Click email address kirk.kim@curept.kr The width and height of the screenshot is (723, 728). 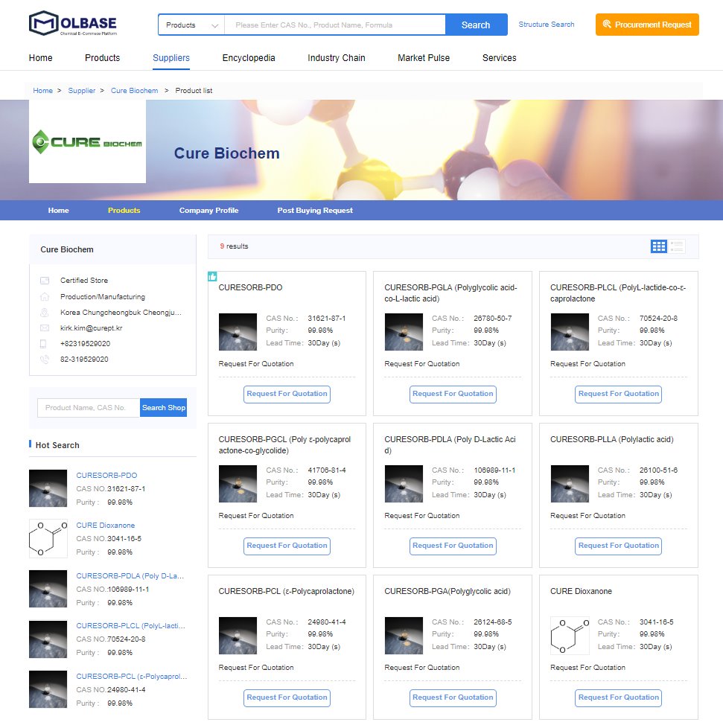[x=92, y=328]
